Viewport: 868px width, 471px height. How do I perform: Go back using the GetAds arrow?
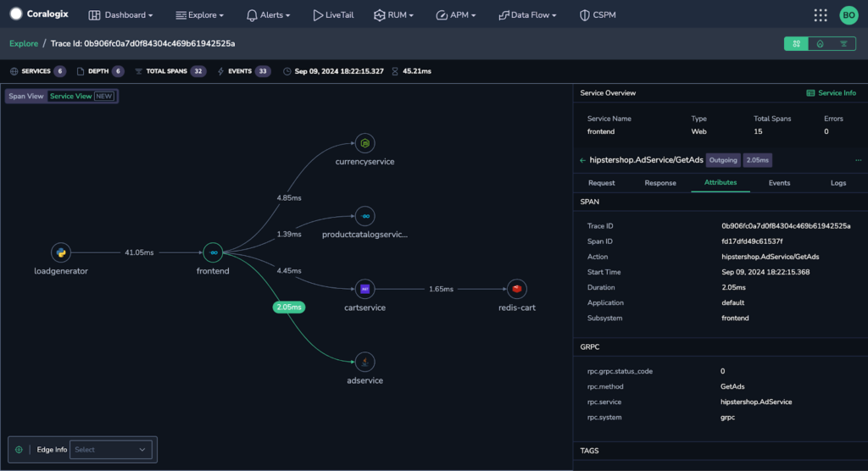coord(582,160)
